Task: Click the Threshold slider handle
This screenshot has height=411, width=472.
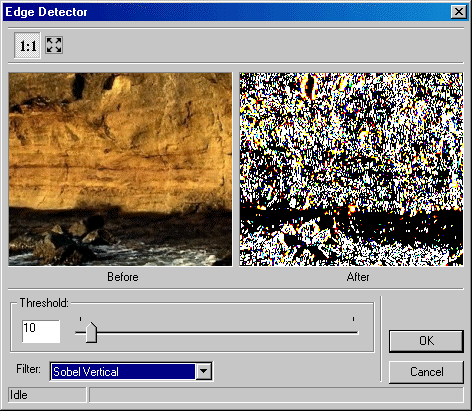Action: pyautogui.click(x=91, y=332)
